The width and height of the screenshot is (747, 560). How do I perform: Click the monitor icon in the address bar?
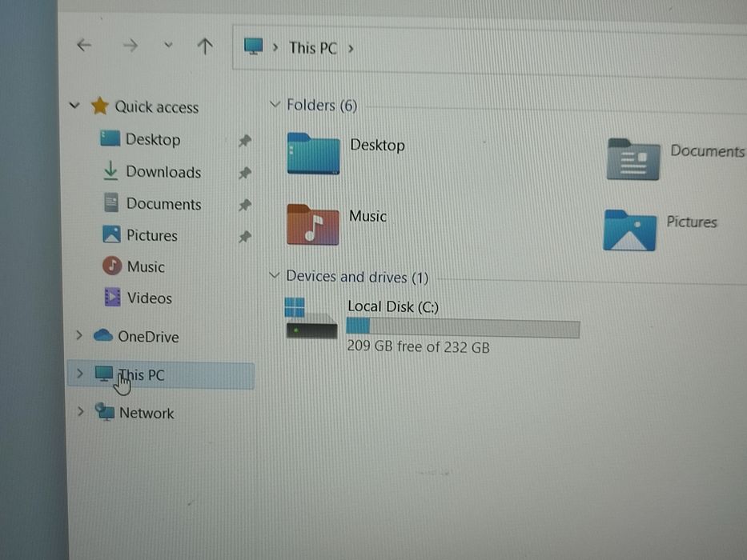tap(253, 47)
